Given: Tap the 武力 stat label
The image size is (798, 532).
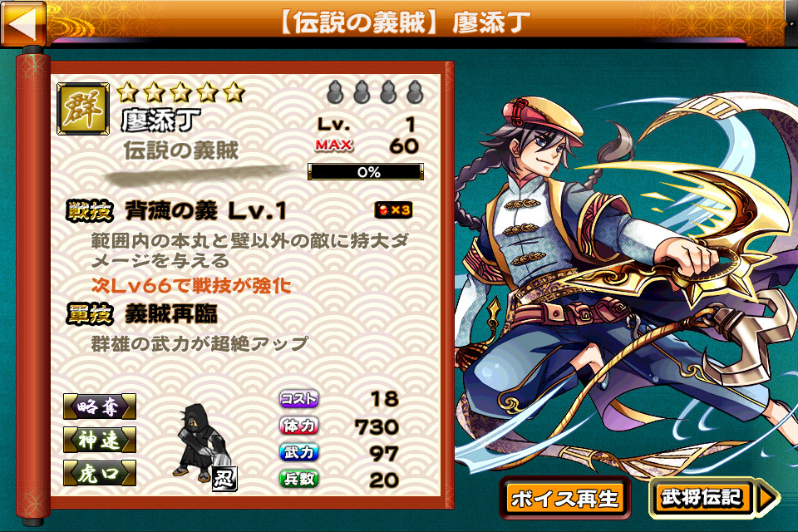Looking at the screenshot, I should 298,452.
